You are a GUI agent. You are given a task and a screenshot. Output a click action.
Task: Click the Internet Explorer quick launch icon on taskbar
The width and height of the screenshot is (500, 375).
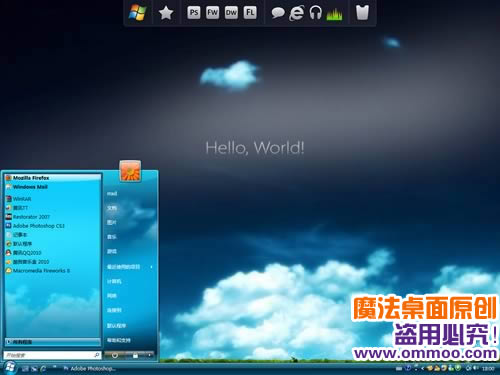point(43,369)
